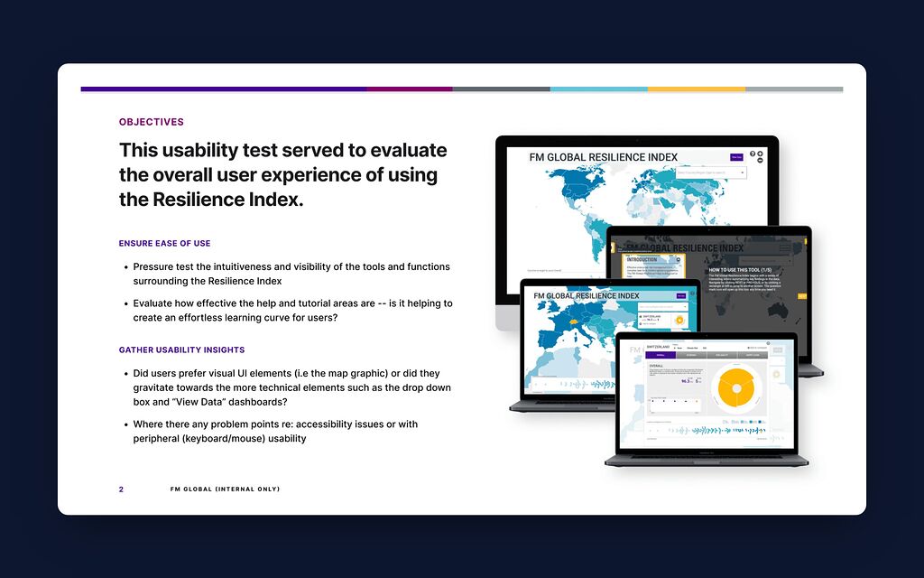Screen dimensions: 924x578
Task: Click the GATHER USABILITY INSIGHTS subheading
Action: [181, 350]
